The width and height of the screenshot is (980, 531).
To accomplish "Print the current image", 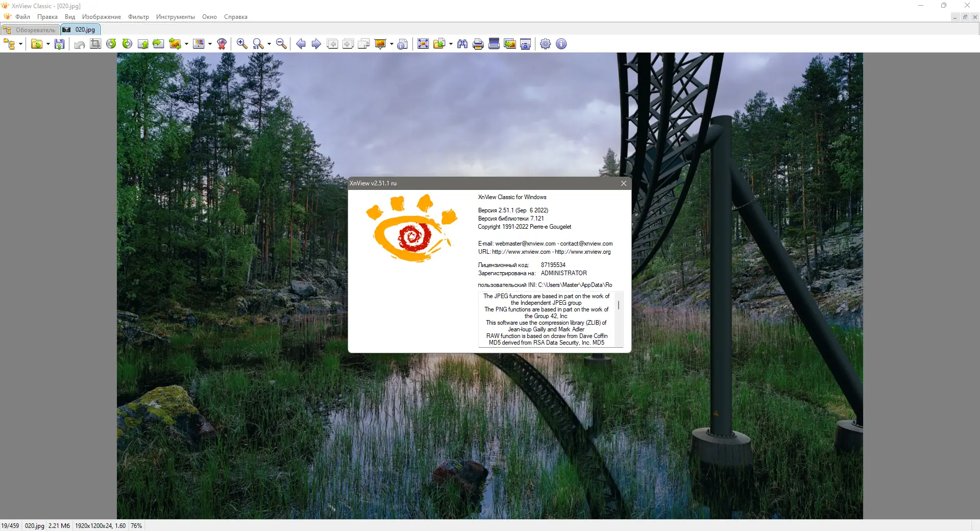I will pos(477,44).
